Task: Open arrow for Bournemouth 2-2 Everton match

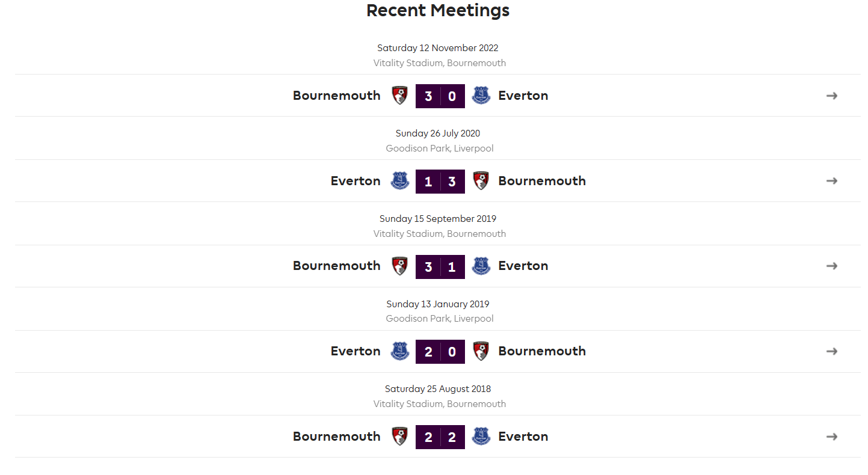Action: pyautogui.click(x=832, y=437)
